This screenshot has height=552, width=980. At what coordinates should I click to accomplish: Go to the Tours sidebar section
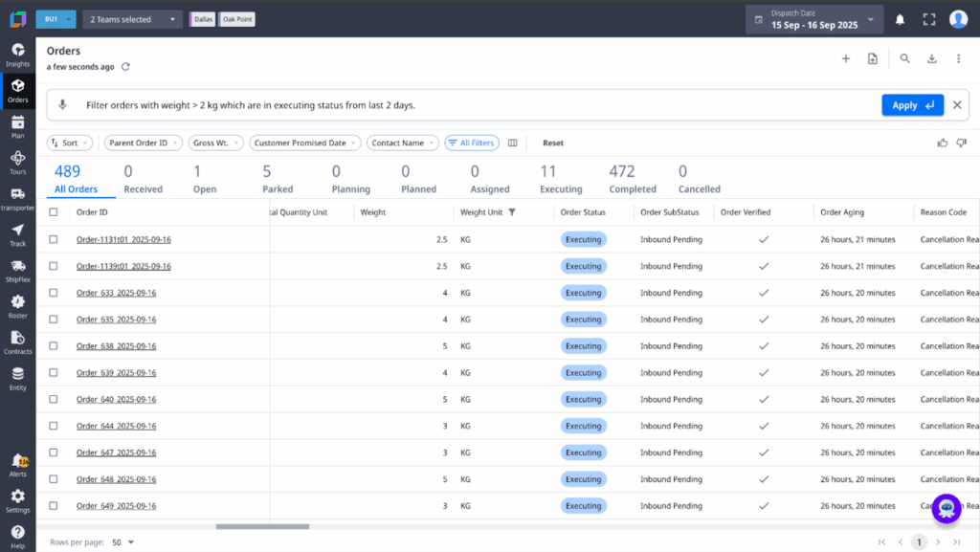[x=17, y=163]
